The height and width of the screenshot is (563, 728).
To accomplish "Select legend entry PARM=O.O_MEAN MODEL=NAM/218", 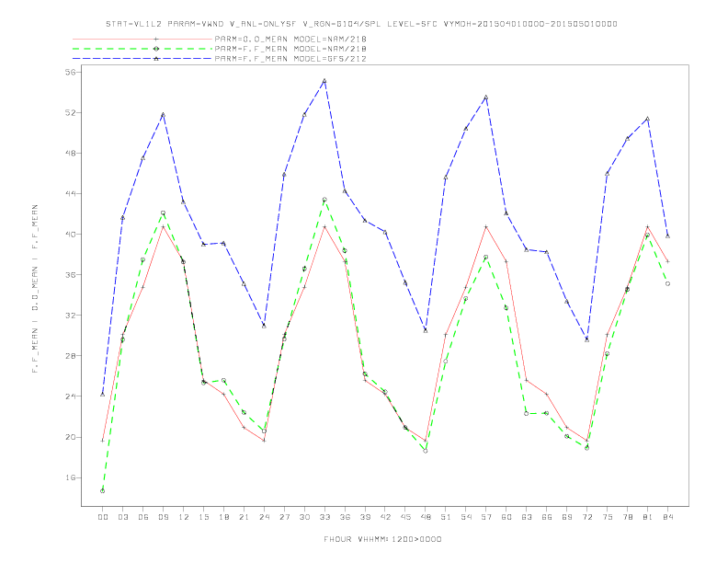I will 290,39.
